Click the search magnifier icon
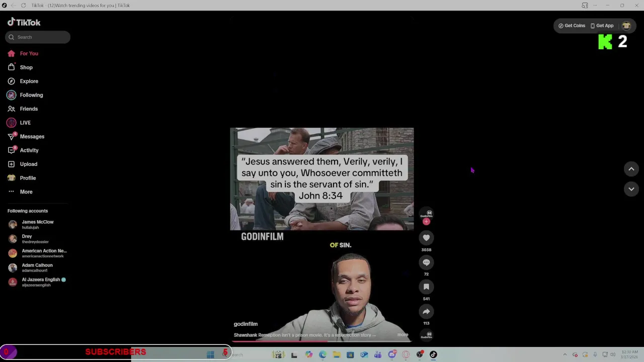The width and height of the screenshot is (644, 362). pyautogui.click(x=11, y=37)
